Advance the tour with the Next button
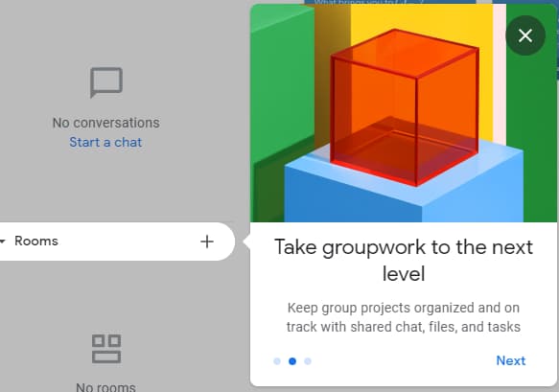559x392 pixels. [511, 360]
